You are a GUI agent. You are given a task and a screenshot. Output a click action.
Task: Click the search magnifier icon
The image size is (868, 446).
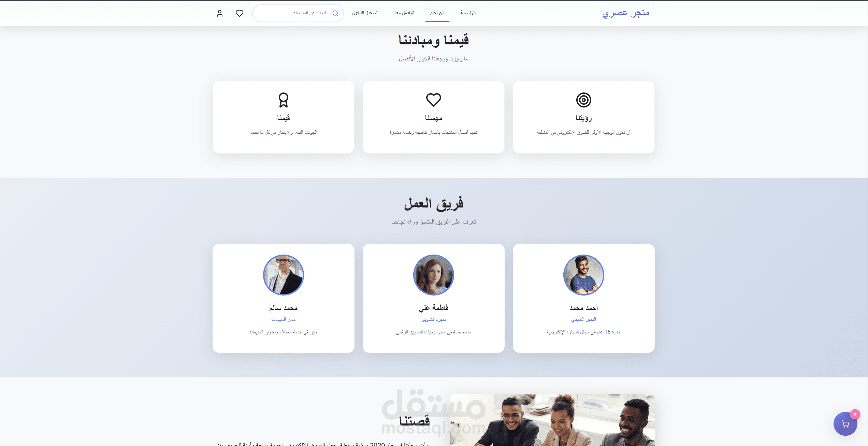click(335, 13)
